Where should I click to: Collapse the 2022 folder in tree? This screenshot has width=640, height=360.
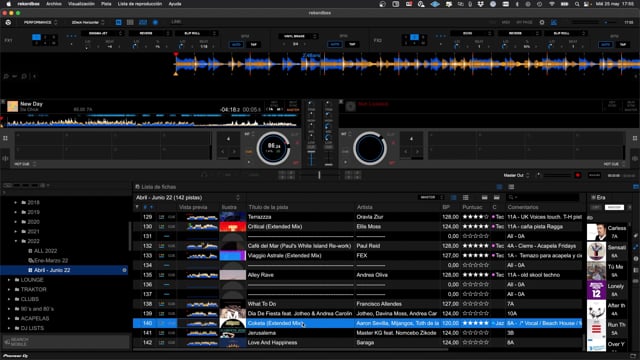(x=16, y=241)
